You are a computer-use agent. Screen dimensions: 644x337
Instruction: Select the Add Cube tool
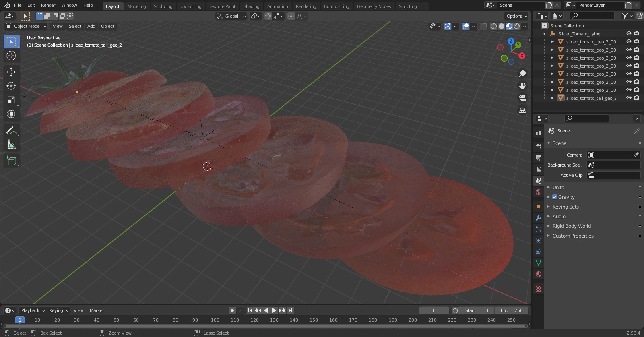[11, 161]
